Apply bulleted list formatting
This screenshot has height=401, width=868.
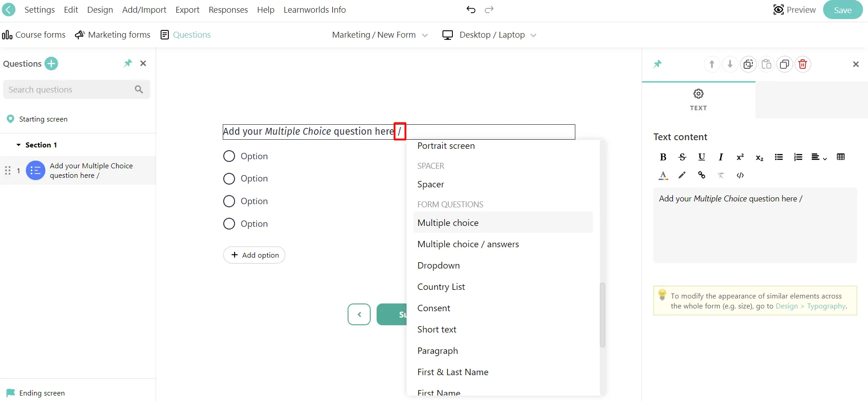pos(779,157)
